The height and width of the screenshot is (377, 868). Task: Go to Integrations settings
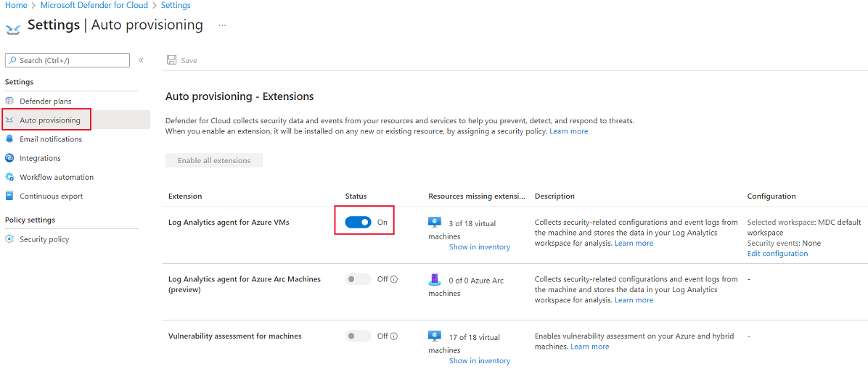[41, 158]
